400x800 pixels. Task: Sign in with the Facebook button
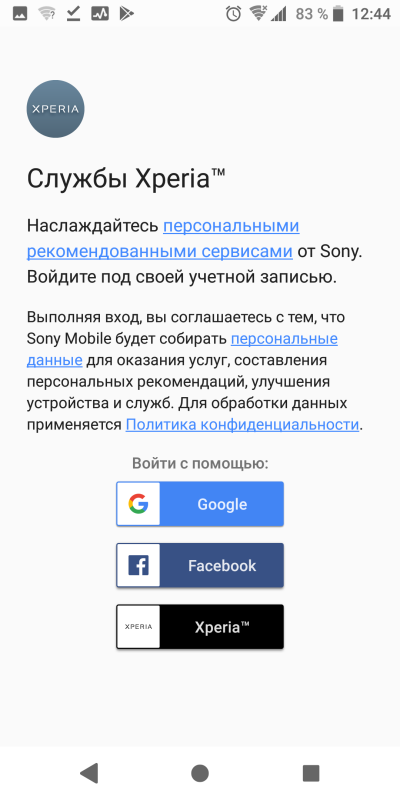tap(200, 565)
